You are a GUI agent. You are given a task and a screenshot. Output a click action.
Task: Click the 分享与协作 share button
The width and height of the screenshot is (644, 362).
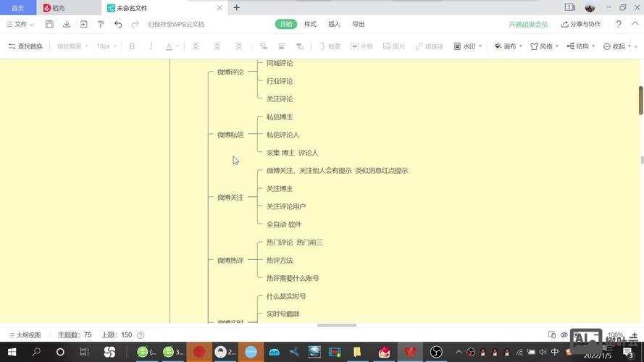[580, 24]
